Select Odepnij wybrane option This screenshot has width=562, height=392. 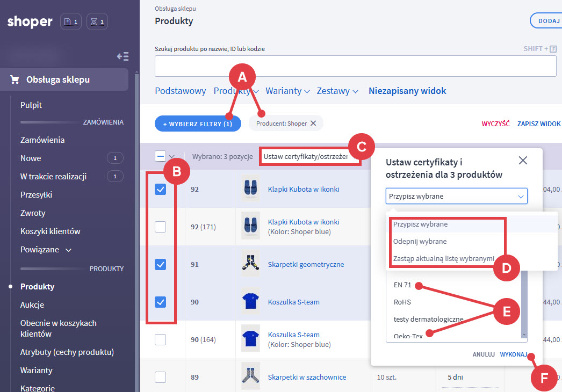[x=471, y=242]
